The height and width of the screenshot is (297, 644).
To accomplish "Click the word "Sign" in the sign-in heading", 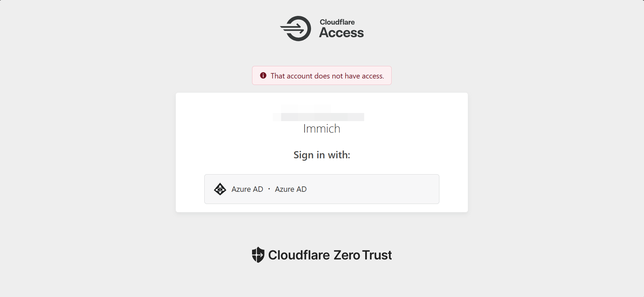I will point(303,155).
